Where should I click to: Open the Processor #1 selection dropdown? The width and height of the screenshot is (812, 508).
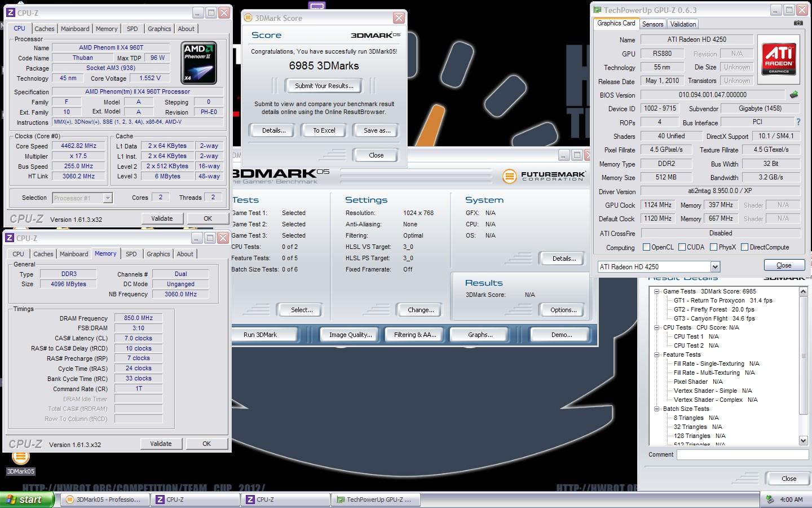point(108,198)
